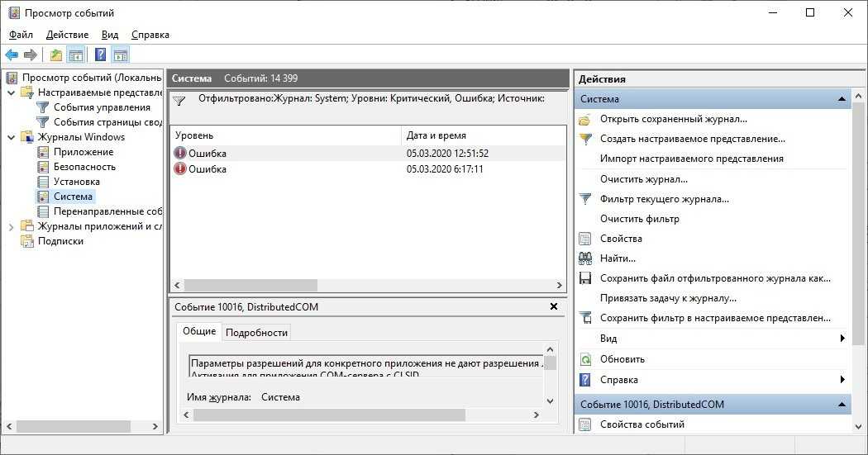Click the Back arrow toolbar icon
This screenshot has height=455, width=868.
pyautogui.click(x=12, y=55)
